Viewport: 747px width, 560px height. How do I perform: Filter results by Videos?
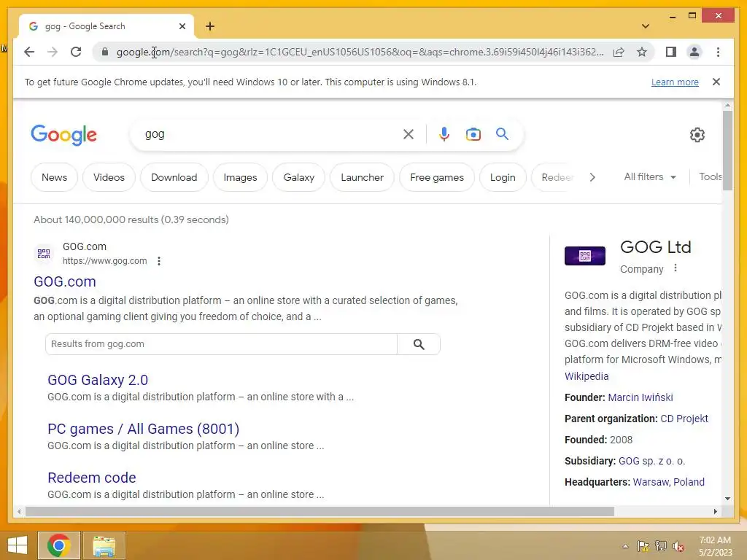coord(109,177)
